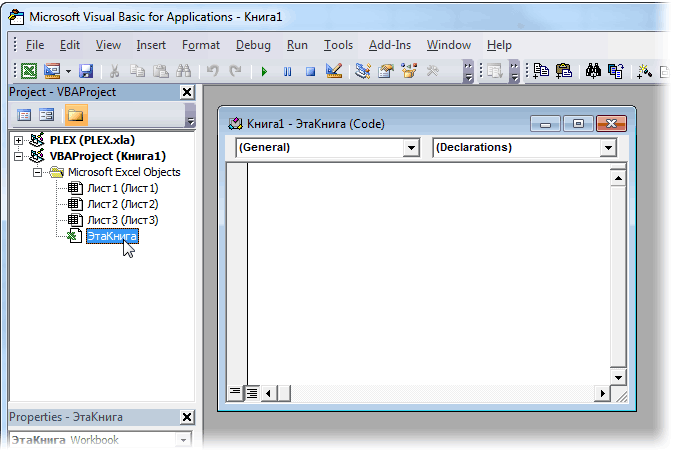Expand second toolbar options chevron
The height and width of the screenshot is (450, 673).
(514, 71)
